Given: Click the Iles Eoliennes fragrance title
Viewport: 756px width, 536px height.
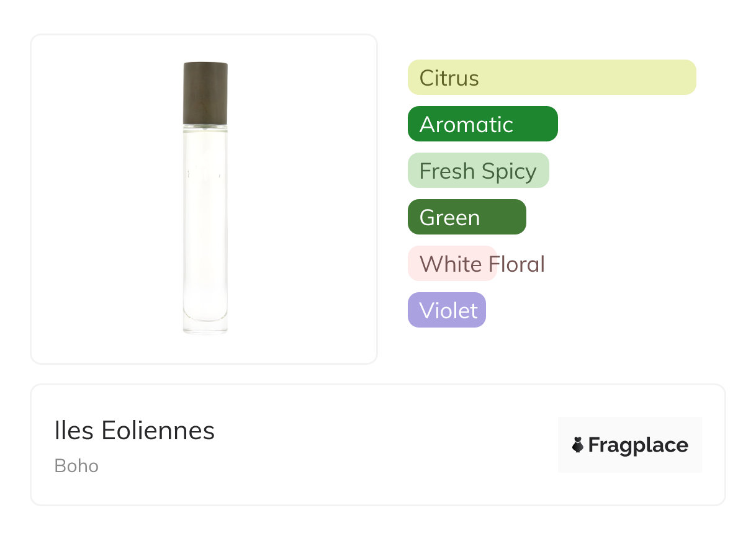Looking at the screenshot, I should [x=135, y=431].
